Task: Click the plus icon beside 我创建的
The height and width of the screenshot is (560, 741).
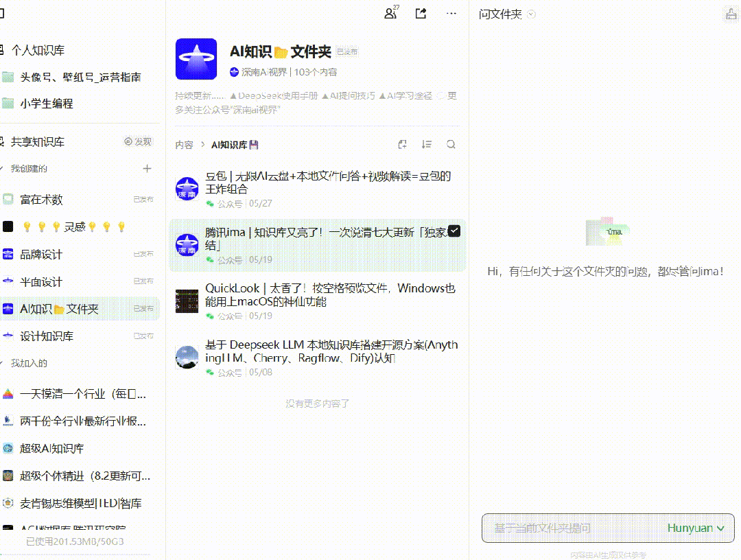Action: pyautogui.click(x=146, y=169)
